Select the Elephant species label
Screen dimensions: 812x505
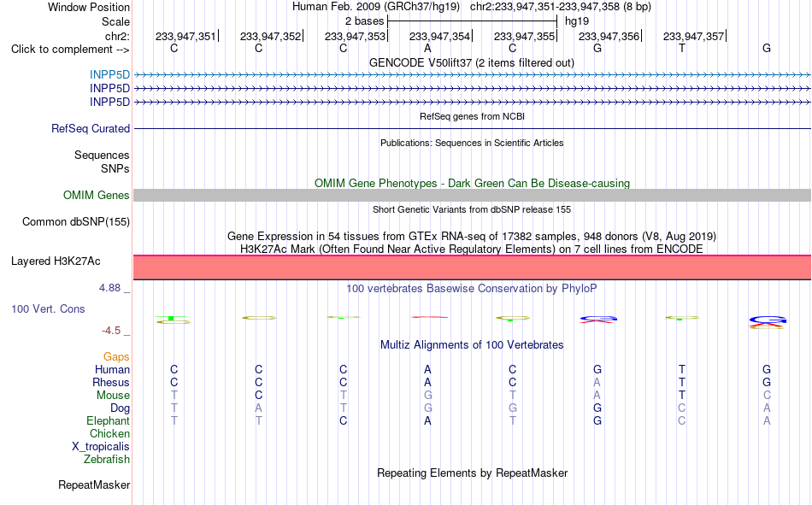coord(108,421)
